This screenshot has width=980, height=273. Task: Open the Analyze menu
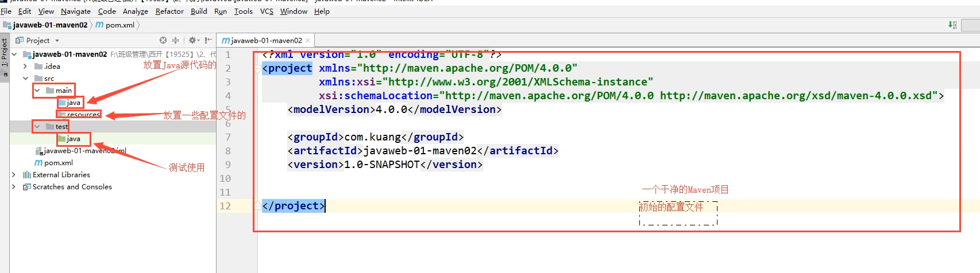[136, 11]
